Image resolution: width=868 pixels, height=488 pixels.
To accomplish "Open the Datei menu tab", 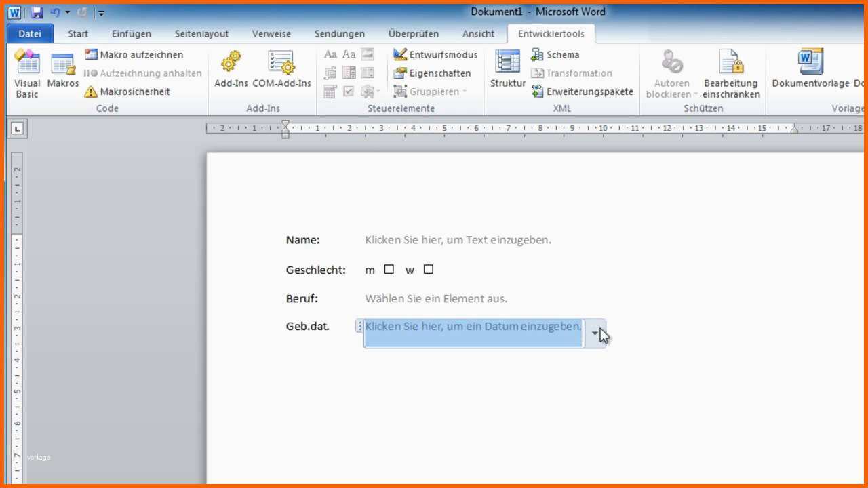I will pyautogui.click(x=30, y=33).
